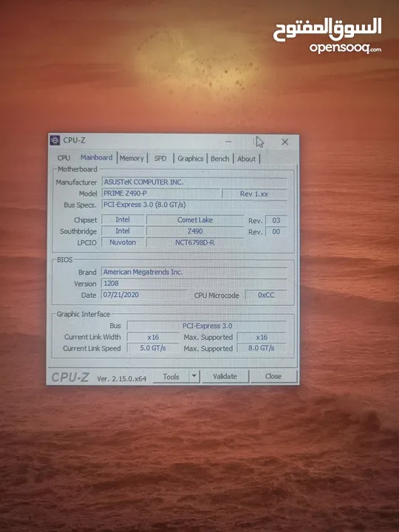Screen dimensions: 399x532
Task: Click the CPU Microcode 0xCC value
Action: pos(266,295)
